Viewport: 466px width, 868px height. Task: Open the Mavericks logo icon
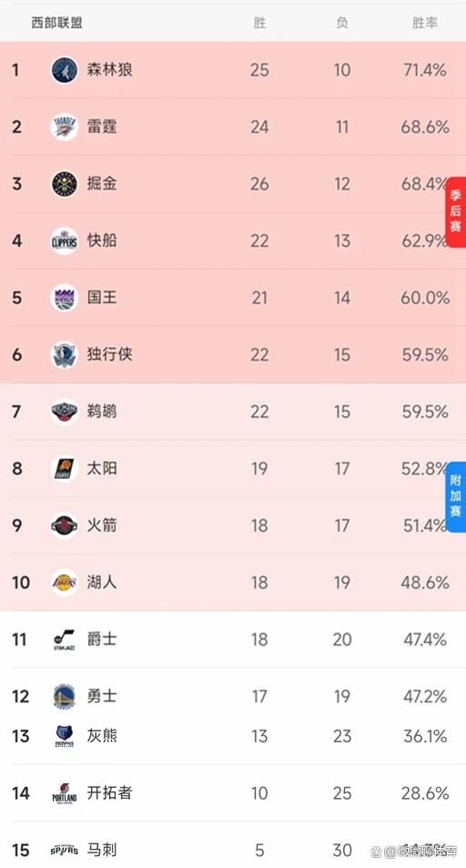[65, 355]
